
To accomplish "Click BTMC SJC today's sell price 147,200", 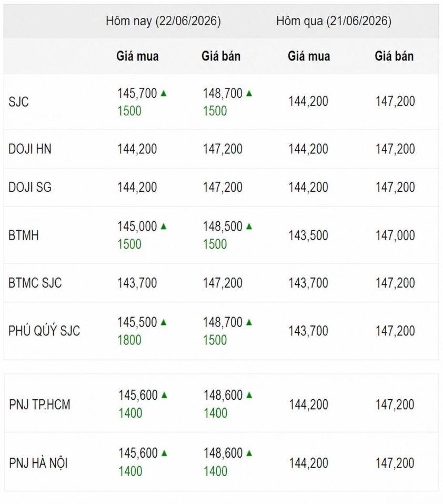I will (223, 283).
